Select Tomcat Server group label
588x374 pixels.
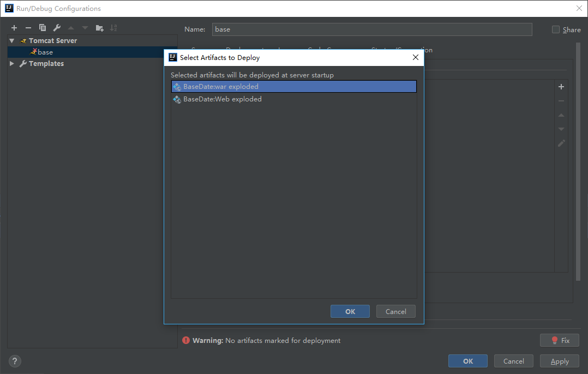pyautogui.click(x=53, y=40)
